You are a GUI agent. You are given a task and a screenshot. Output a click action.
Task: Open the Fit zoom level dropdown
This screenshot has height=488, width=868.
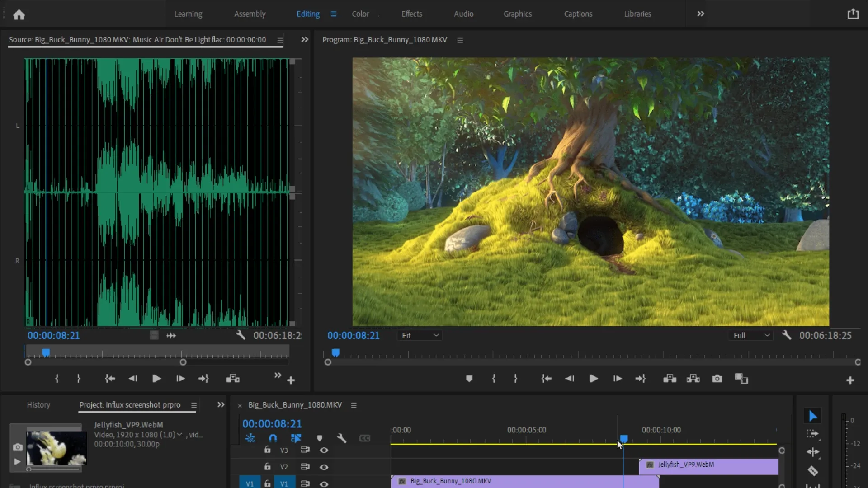pyautogui.click(x=420, y=335)
